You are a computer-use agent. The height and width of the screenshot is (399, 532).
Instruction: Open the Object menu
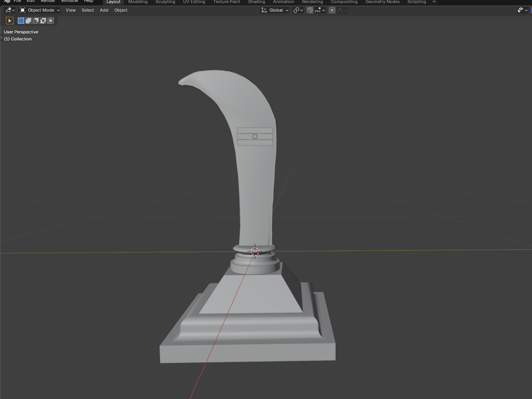(x=121, y=10)
